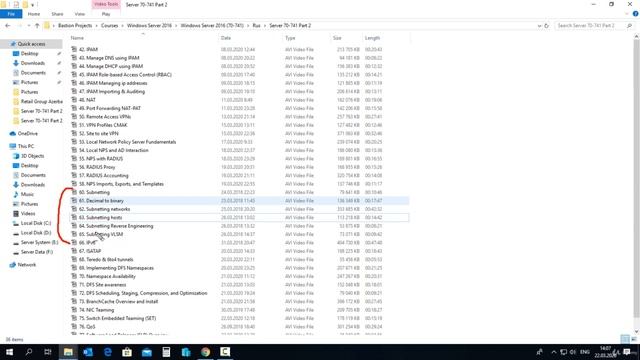The height and width of the screenshot is (360, 640).
Task: Open Server Data (F:) drive
Action: point(37,252)
